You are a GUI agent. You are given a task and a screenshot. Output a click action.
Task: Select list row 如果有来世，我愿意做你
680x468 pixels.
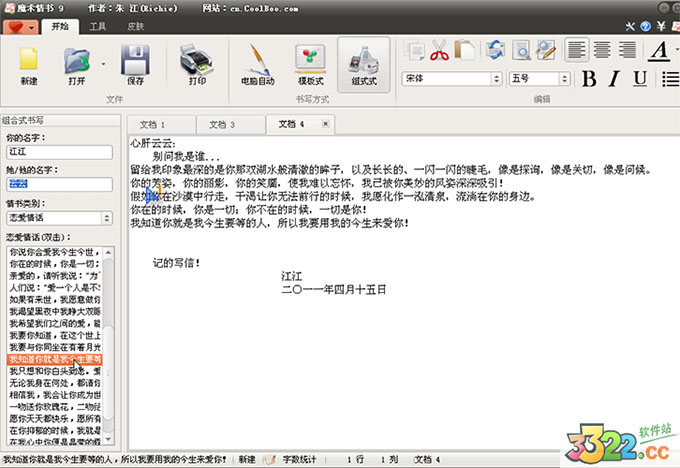pyautogui.click(x=55, y=300)
